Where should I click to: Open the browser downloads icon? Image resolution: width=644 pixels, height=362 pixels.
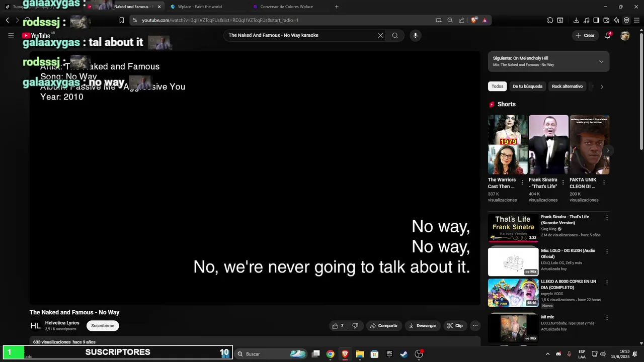[576, 20]
